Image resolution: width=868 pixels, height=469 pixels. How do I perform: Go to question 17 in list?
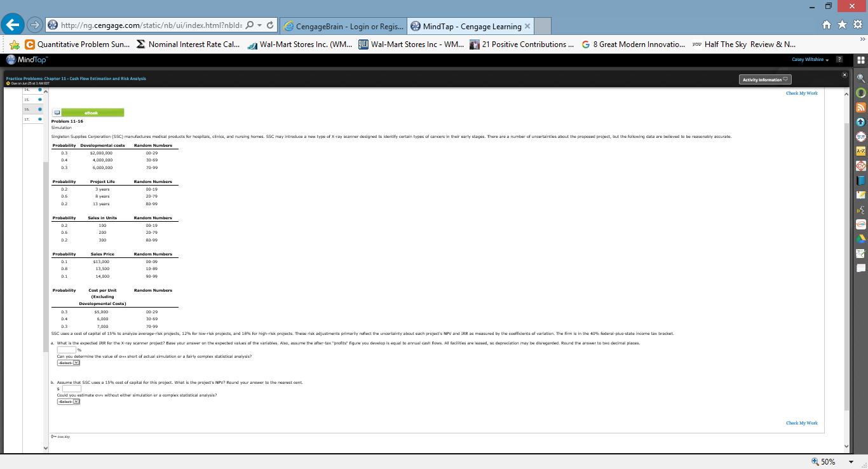[x=32, y=119]
